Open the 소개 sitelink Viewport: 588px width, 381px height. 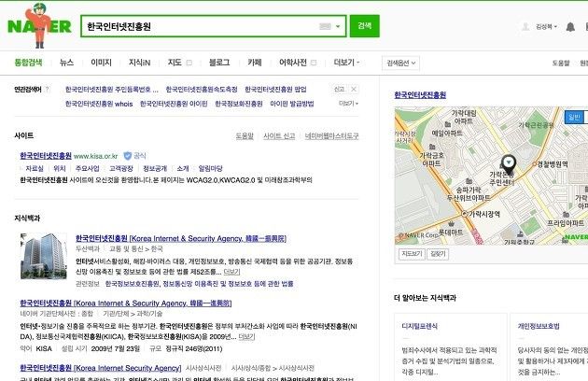point(183,168)
